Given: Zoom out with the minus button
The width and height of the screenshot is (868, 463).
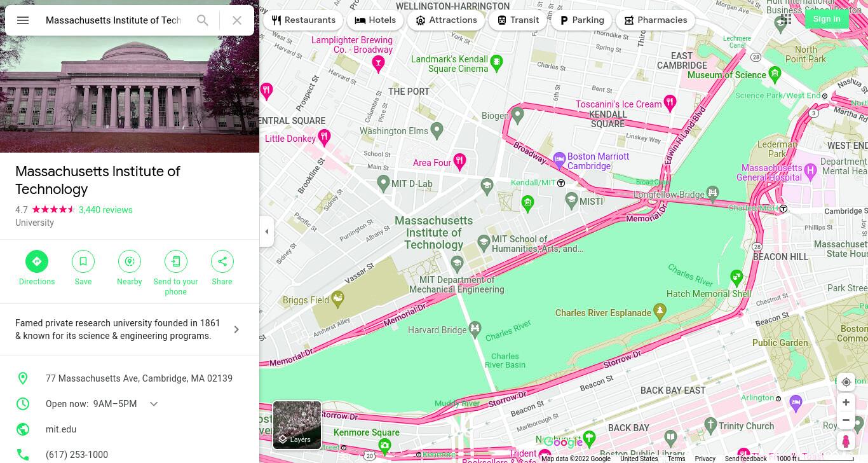Looking at the screenshot, I should coord(846,420).
